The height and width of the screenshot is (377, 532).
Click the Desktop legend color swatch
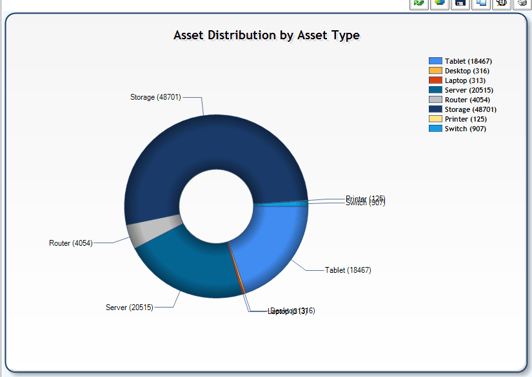click(x=435, y=71)
